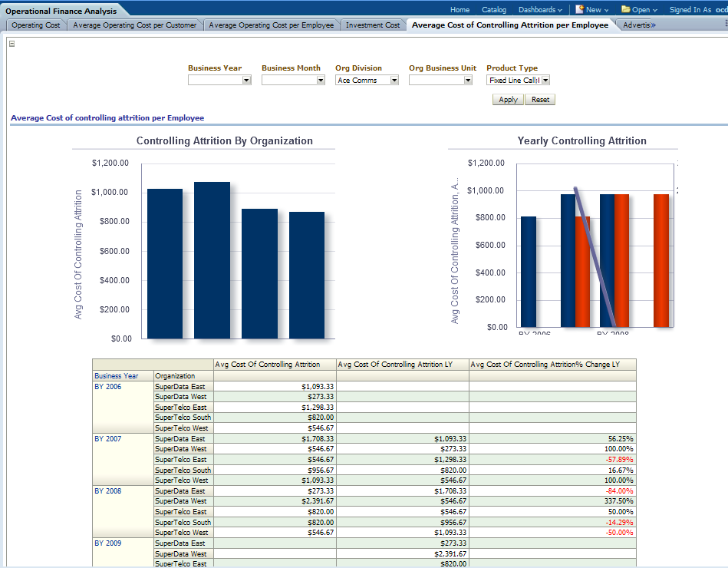Open Average Operating Cost per Customer tab

(135, 25)
